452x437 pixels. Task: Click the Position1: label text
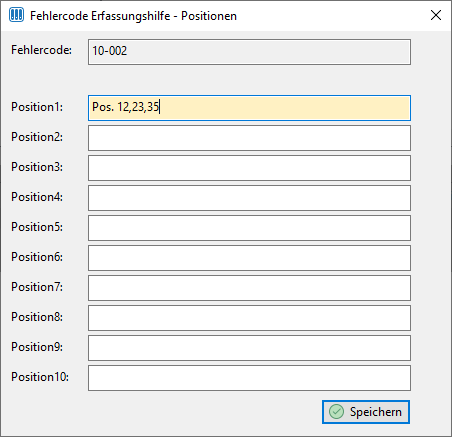tap(37, 107)
